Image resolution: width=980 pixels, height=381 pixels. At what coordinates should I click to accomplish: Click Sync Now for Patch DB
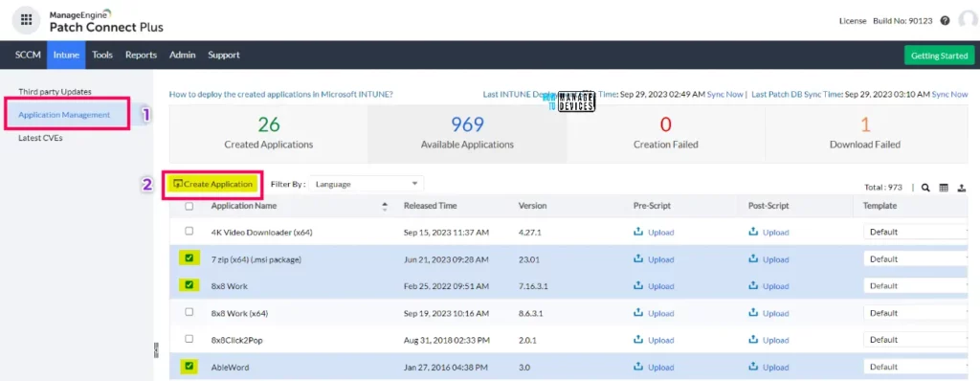(949, 94)
